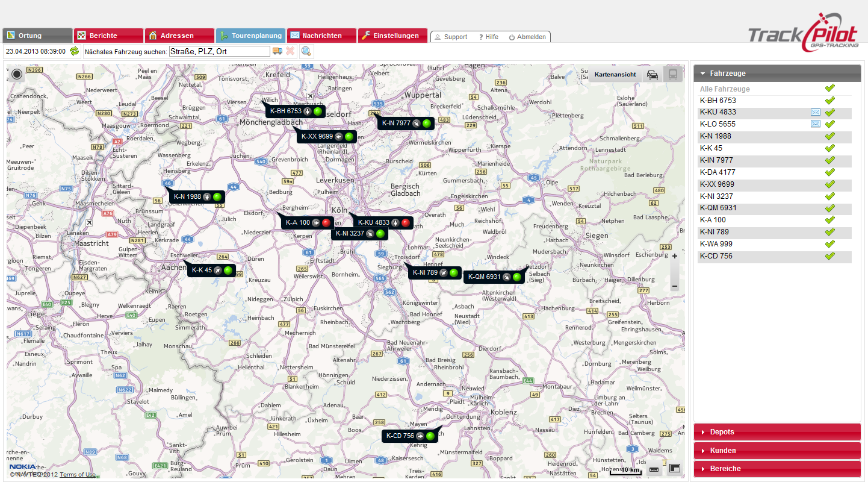Toggle visibility checkmark for K-DA 4177

829,172
